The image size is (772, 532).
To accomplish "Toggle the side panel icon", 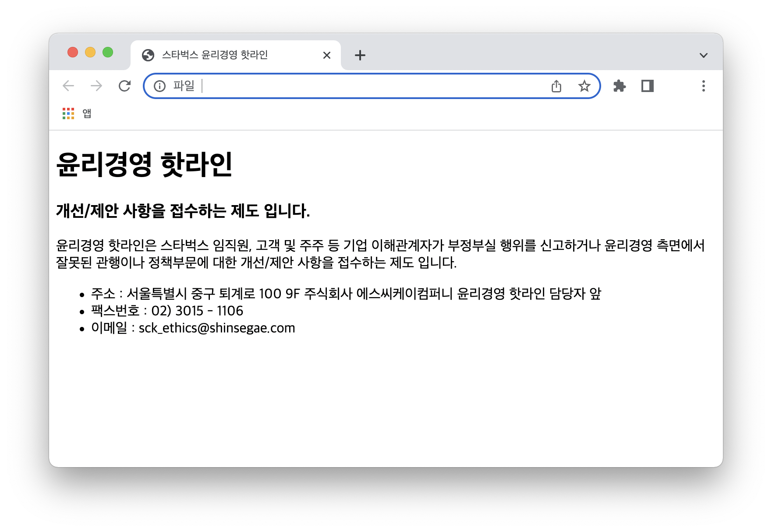I will point(648,86).
